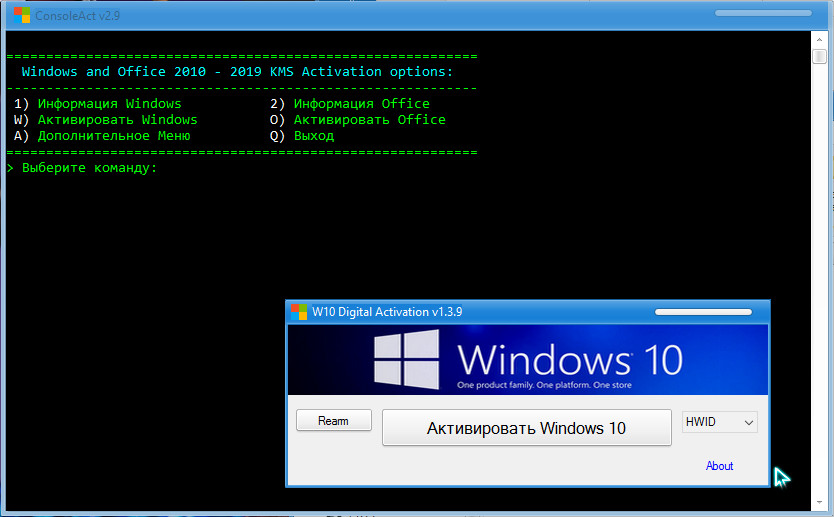Select the 'Выход' exit option

pyautogui.click(x=313, y=135)
